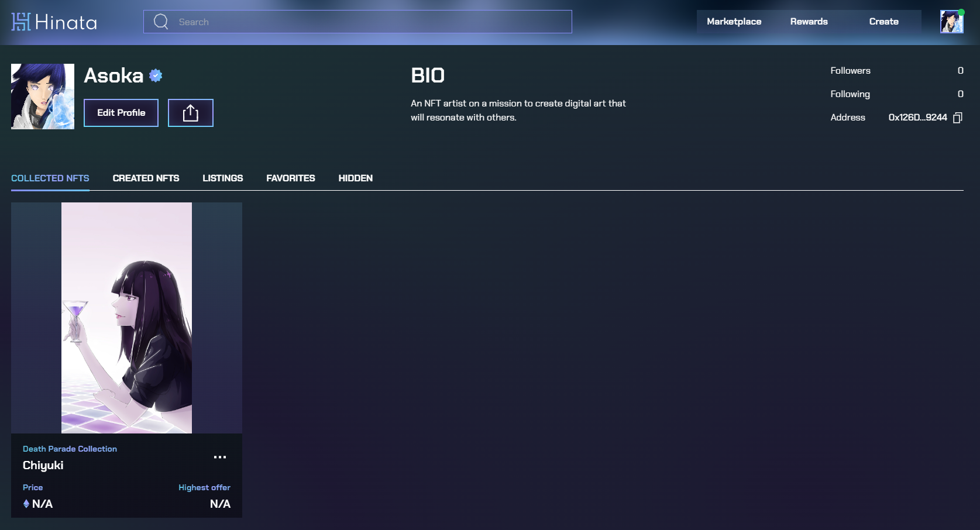
Task: Click the Following count 0
Action: coord(960,94)
